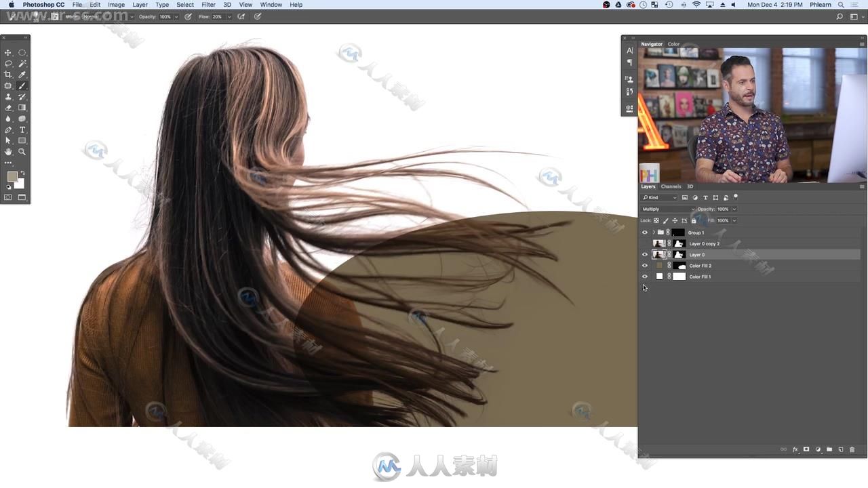
Task: Open the Multiply blend mode dropdown
Action: 668,209
